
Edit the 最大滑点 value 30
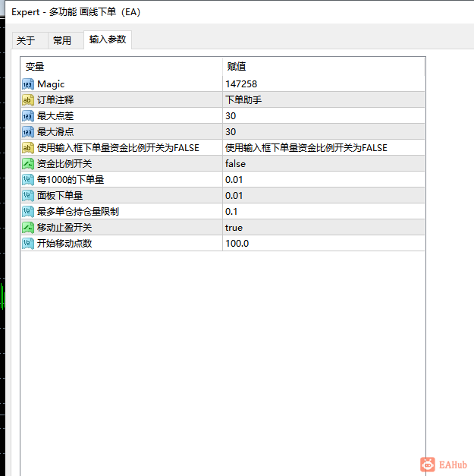[x=323, y=132]
